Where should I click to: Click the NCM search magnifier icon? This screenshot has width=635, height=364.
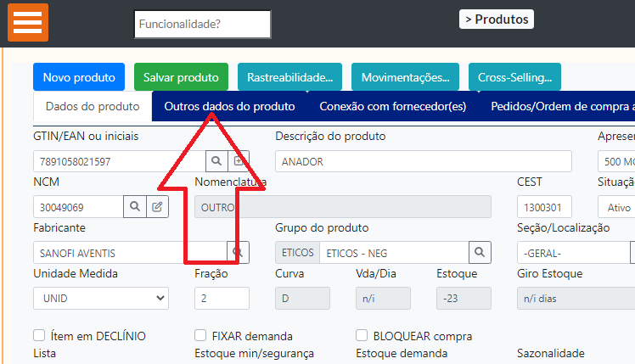(135, 207)
